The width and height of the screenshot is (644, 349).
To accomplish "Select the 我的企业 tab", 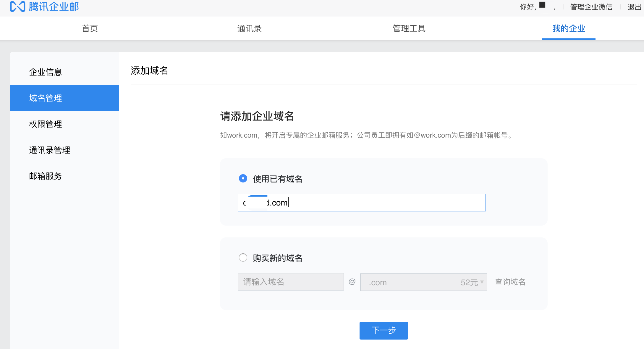I will [x=568, y=28].
